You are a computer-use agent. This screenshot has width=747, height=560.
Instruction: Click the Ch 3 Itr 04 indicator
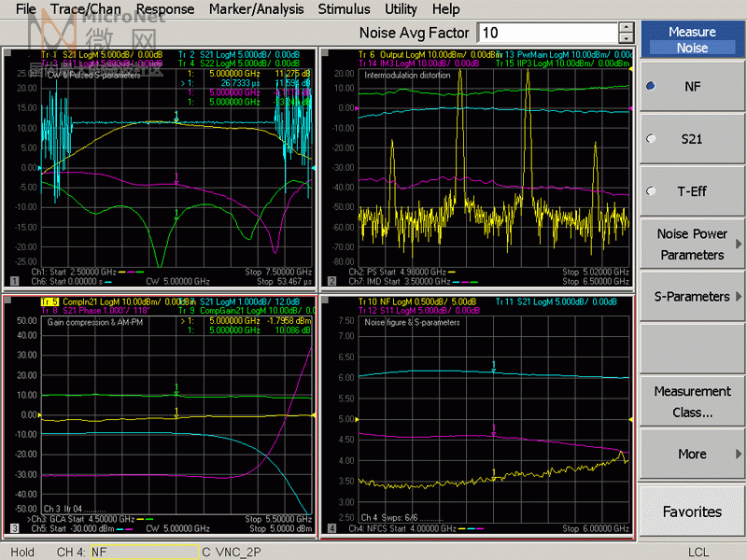pos(63,509)
